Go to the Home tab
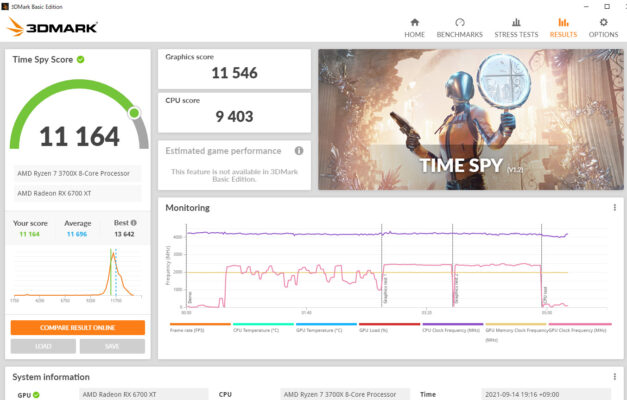The image size is (627, 400). click(414, 28)
